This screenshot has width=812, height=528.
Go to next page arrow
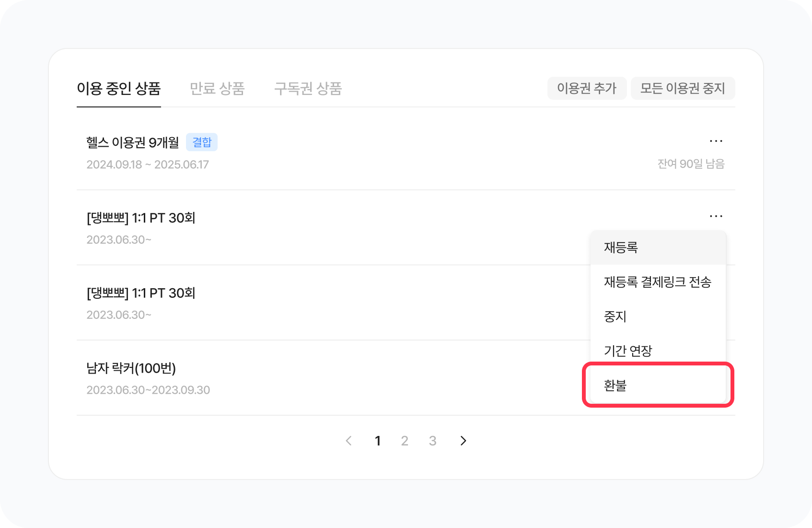click(463, 441)
